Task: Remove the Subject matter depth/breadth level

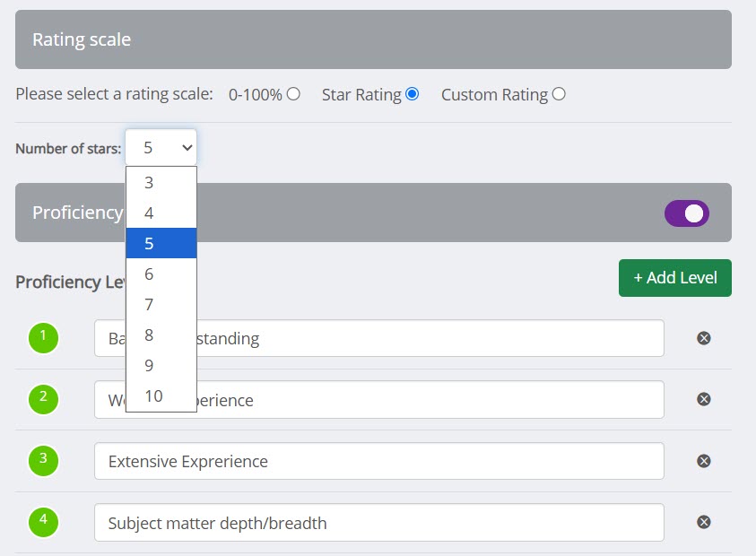Action: (x=704, y=521)
